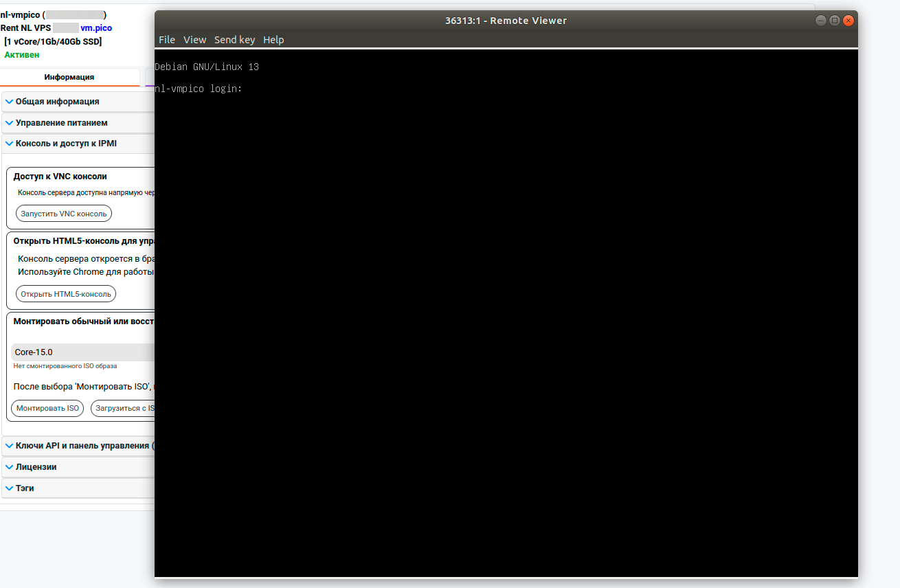Follow the vm.pico link
The width and height of the screenshot is (900, 588).
click(x=96, y=28)
